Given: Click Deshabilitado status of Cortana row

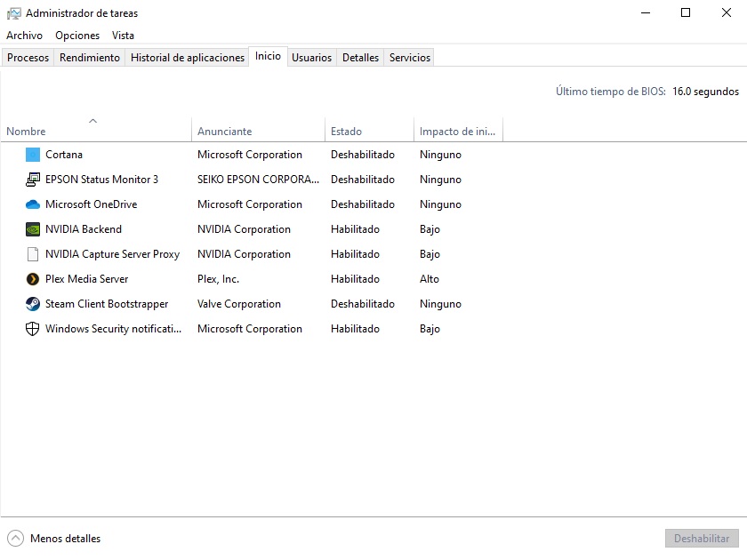Looking at the screenshot, I should [x=363, y=155].
